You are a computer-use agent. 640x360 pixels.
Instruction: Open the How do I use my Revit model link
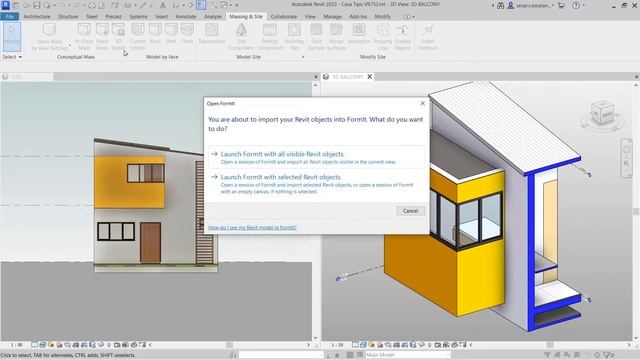(252, 227)
